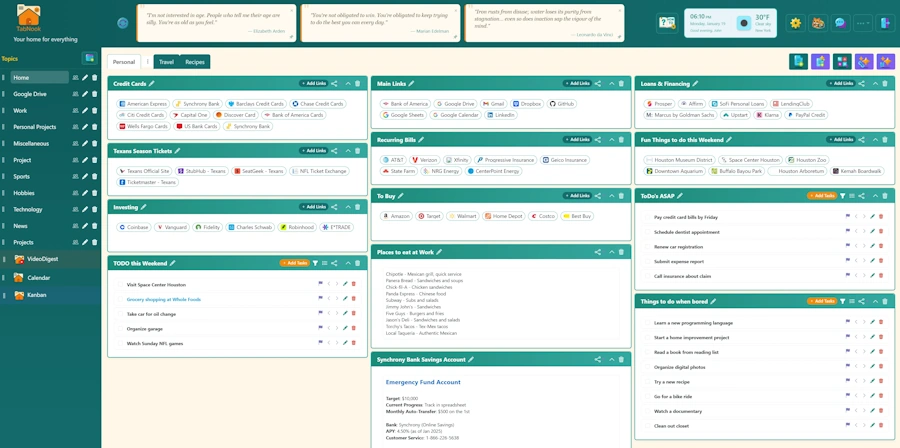The width and height of the screenshot is (900, 448).
Task: Refresh the quotes with the circular arrow icon
Action: pyautogui.click(x=122, y=23)
